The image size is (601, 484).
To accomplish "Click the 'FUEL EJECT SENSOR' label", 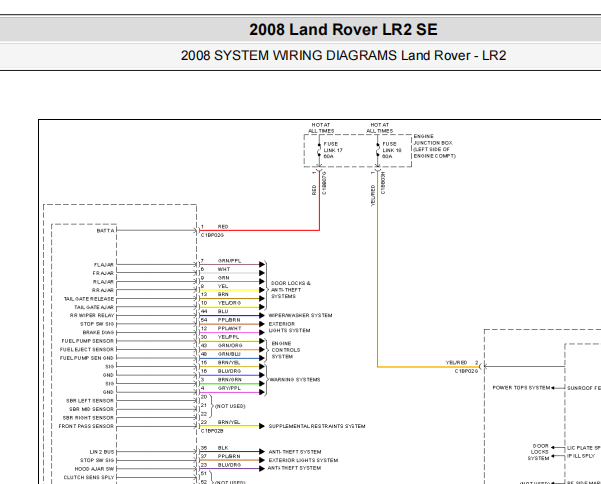I will point(87,349).
